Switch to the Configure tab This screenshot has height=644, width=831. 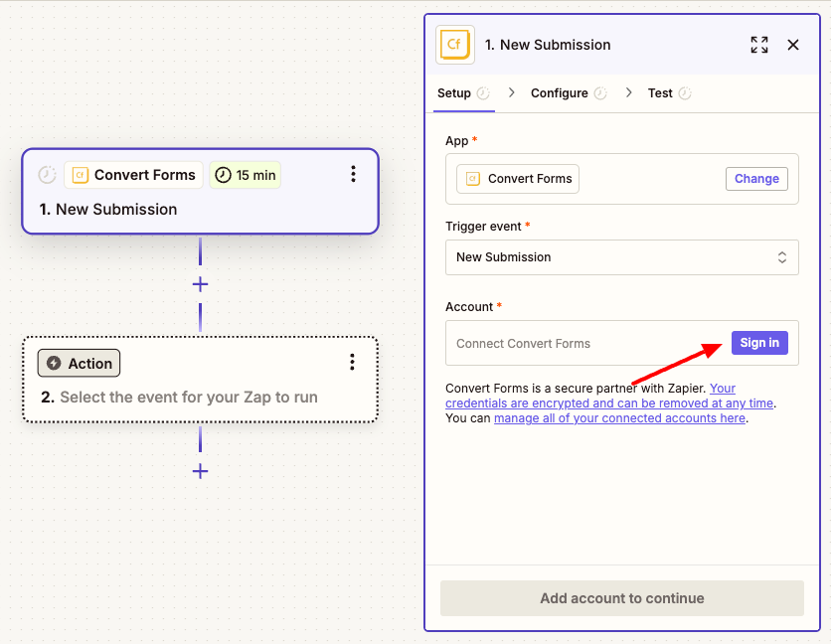click(x=569, y=93)
